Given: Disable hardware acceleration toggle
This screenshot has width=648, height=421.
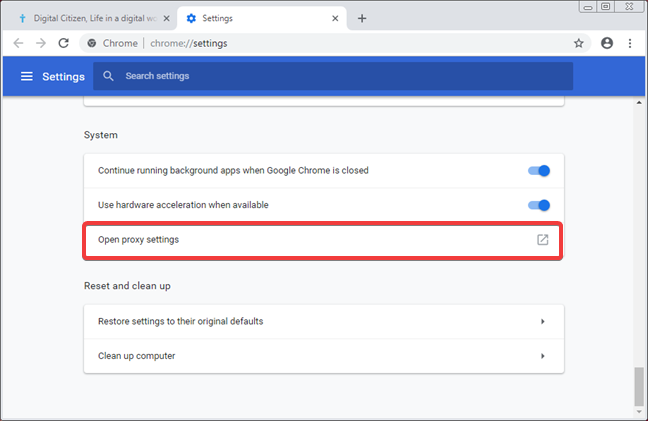Looking at the screenshot, I should (x=539, y=205).
